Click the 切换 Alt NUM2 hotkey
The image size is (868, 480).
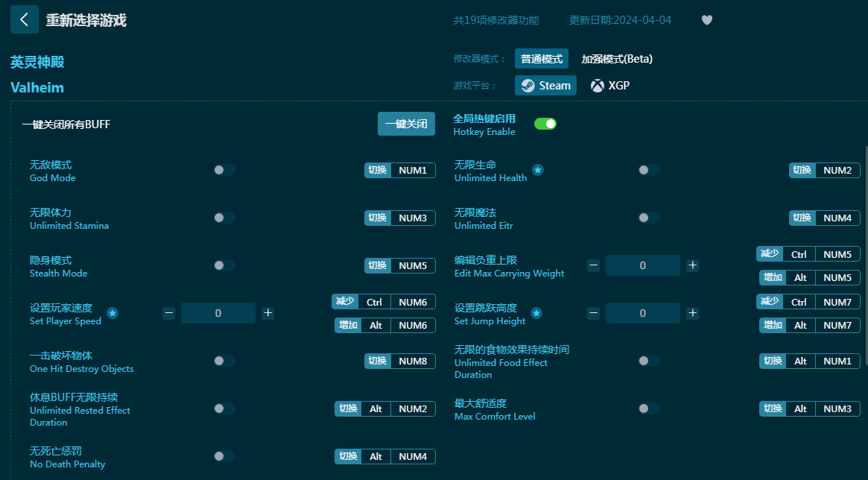384,408
